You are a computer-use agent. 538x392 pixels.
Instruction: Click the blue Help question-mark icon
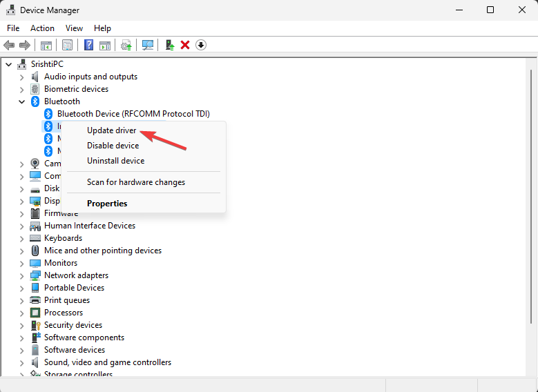click(x=88, y=45)
